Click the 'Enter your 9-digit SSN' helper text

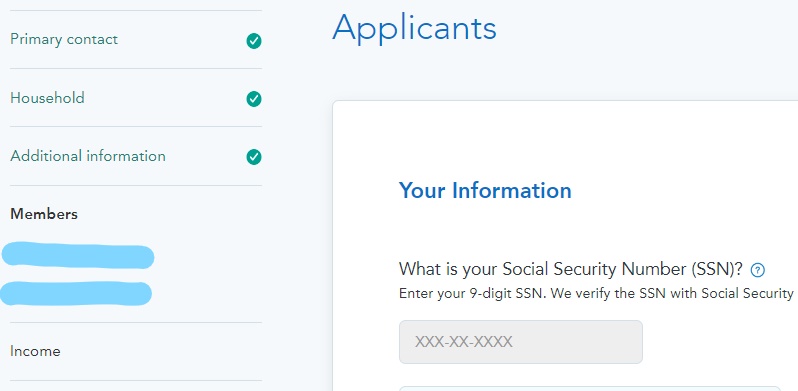pyautogui.click(x=596, y=294)
